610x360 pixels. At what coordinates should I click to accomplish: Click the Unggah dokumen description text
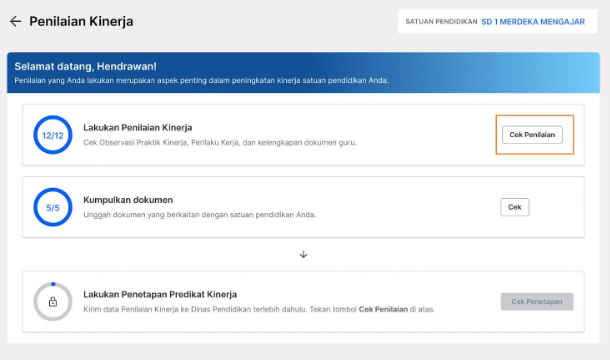(x=200, y=215)
